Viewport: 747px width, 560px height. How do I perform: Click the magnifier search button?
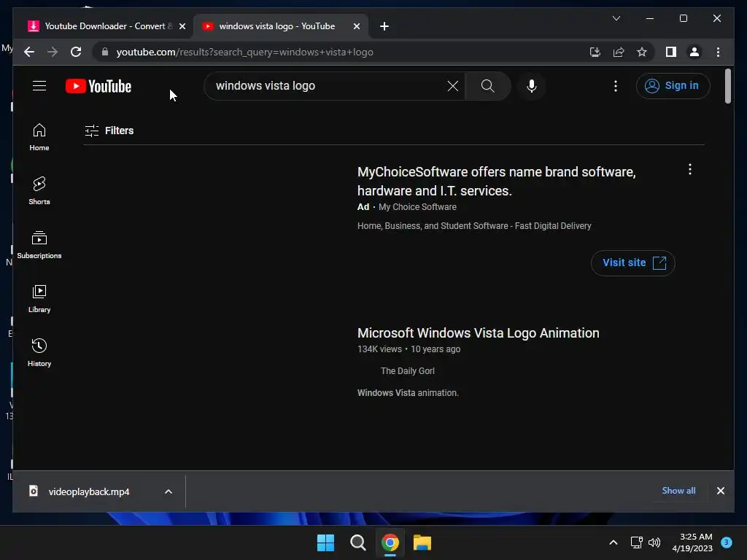487,86
